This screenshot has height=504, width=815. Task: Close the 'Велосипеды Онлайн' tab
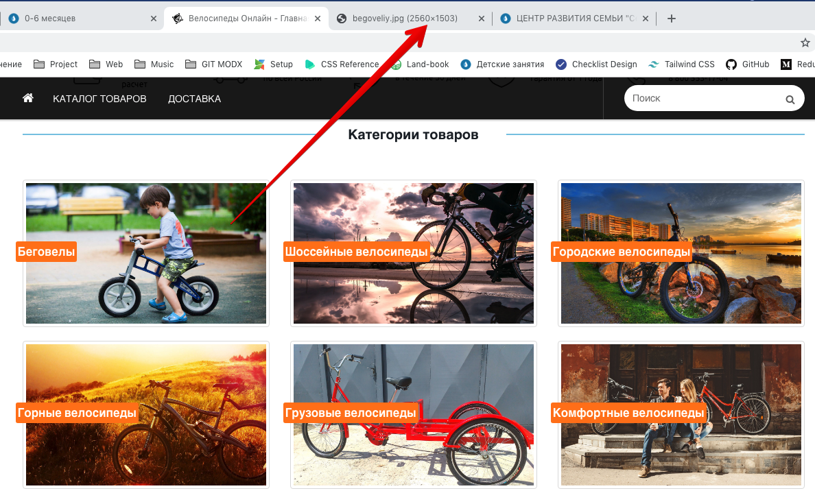(x=318, y=19)
